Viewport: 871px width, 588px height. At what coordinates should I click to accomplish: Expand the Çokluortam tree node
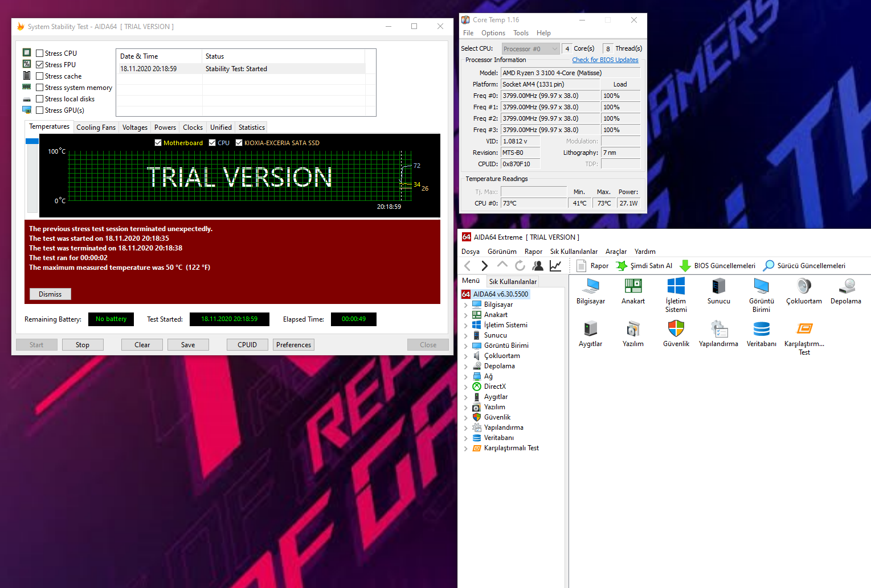466,356
